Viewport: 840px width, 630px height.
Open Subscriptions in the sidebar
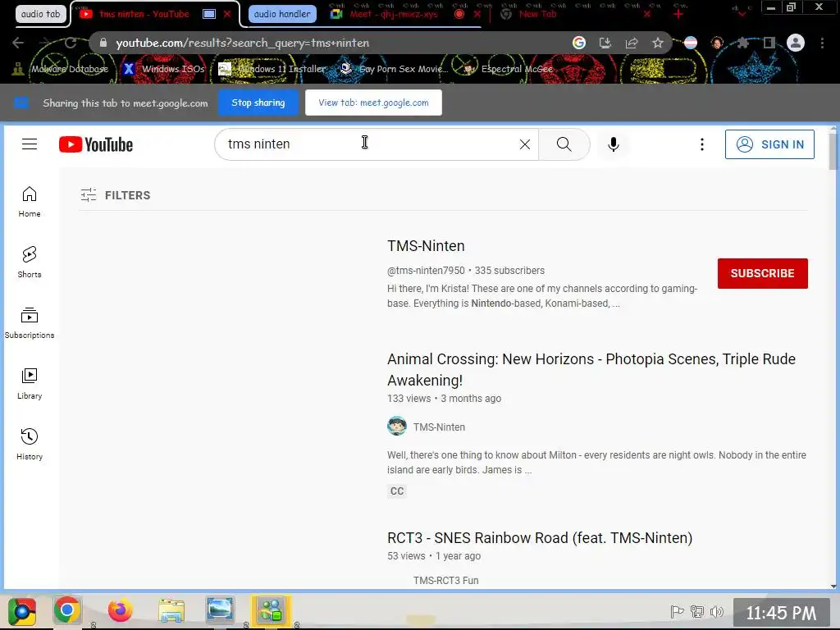[x=30, y=323]
